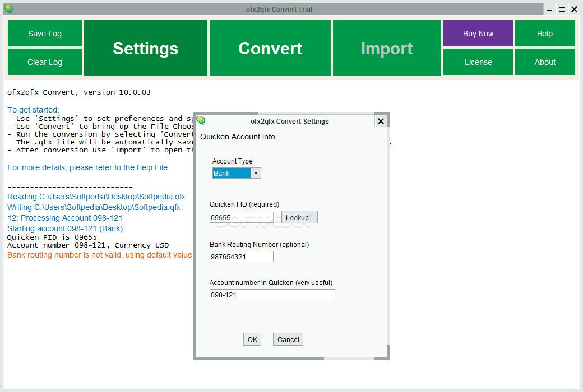This screenshot has height=392, width=583.
Task: Click the 'Quicken FID (required)' label
Action: (244, 204)
